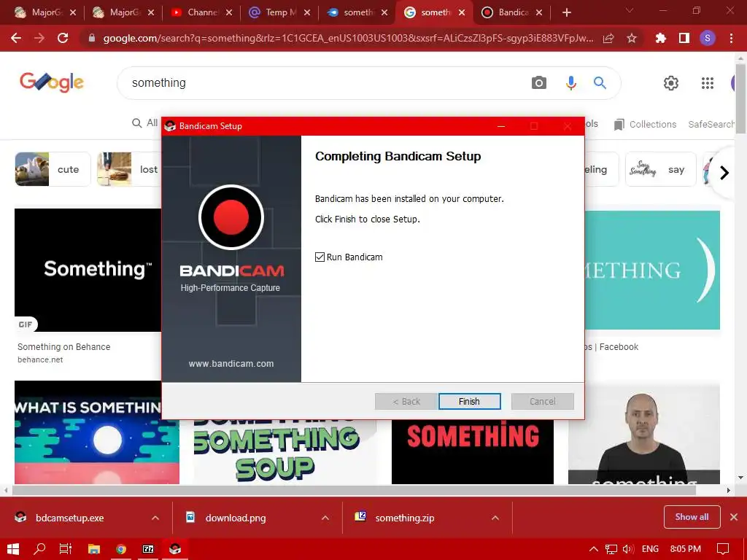
Task: Open the notification center icon
Action: coord(723,549)
